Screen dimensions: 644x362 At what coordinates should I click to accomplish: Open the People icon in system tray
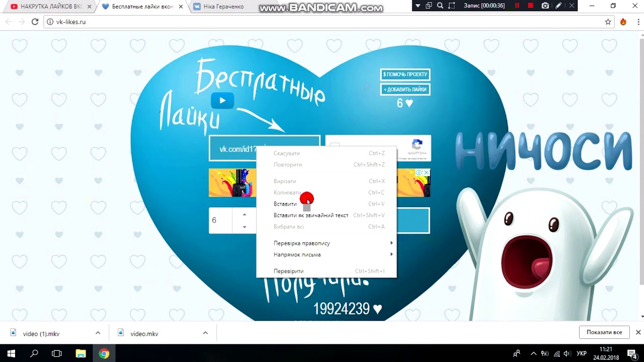point(516,353)
